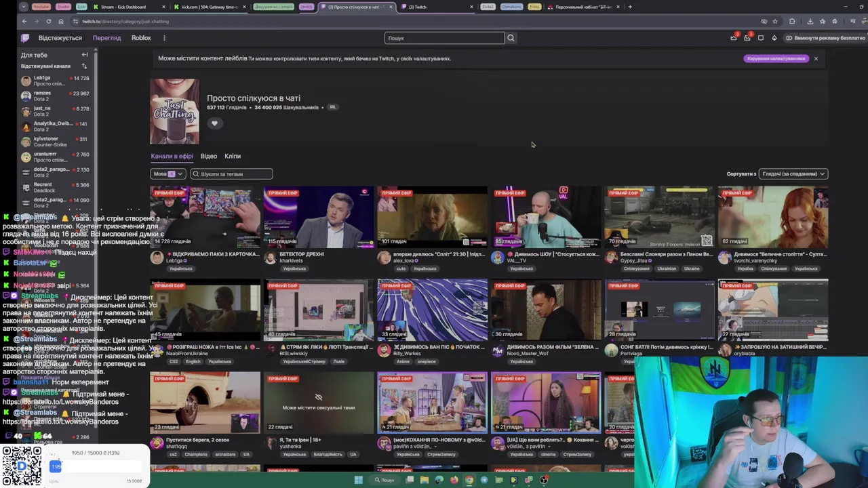Open Leb1ga stream title link
The height and width of the screenshot is (488, 868).
(213, 254)
